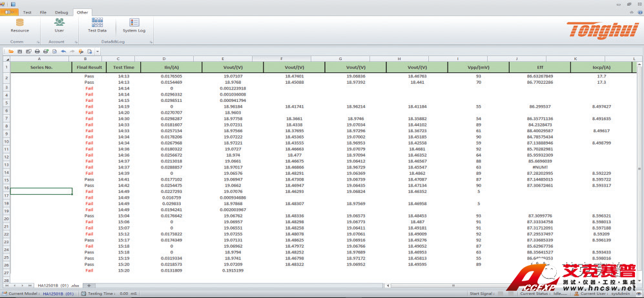Click the open folder toolbar icon

click(x=11, y=51)
